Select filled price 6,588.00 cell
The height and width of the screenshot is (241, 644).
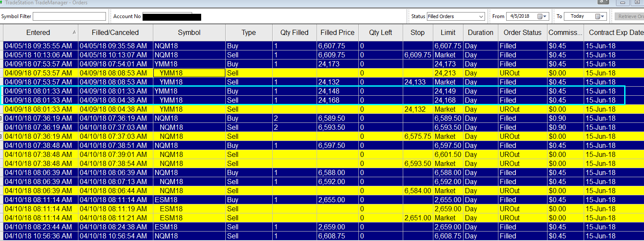pos(338,172)
